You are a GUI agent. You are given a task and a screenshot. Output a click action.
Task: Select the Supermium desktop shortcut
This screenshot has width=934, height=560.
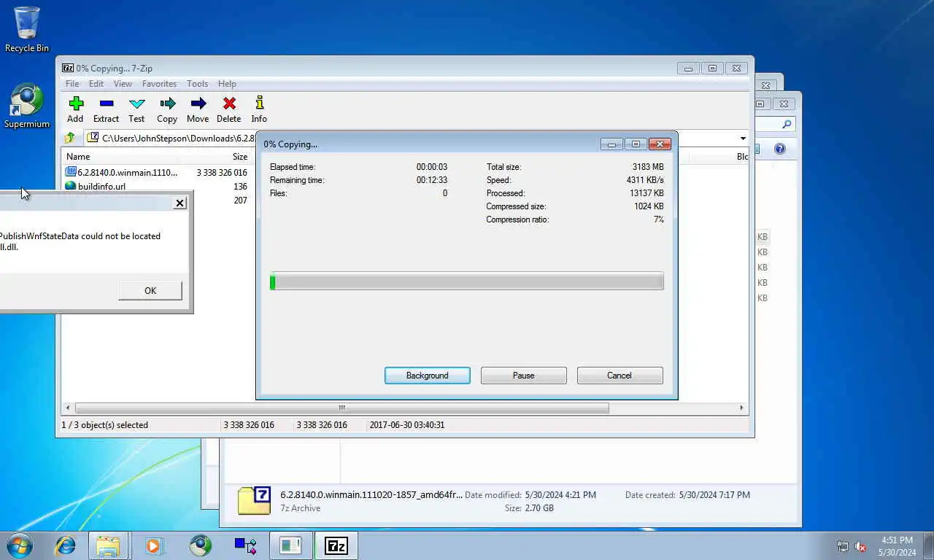[x=27, y=106]
